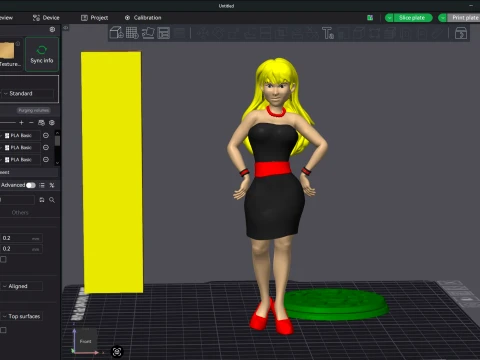Tick the checkbox below Top surfaces
The image size is (480, 360).
click(3, 330)
